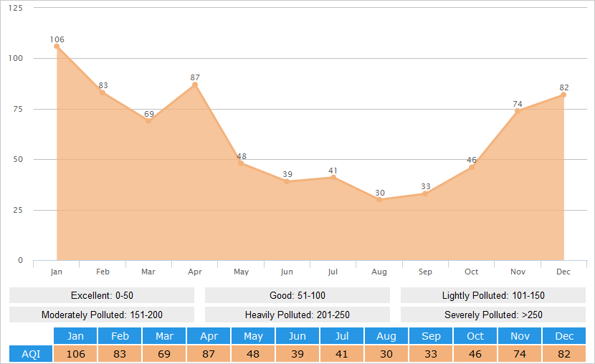Click the Jun table header cell
Image resolution: width=595 pixels, height=364 pixels.
(297, 336)
